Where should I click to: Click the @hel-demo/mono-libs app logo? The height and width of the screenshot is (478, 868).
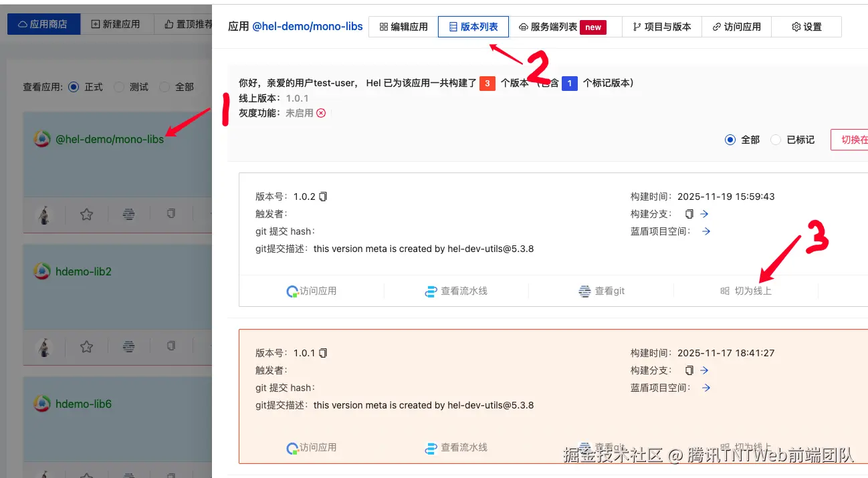42,138
